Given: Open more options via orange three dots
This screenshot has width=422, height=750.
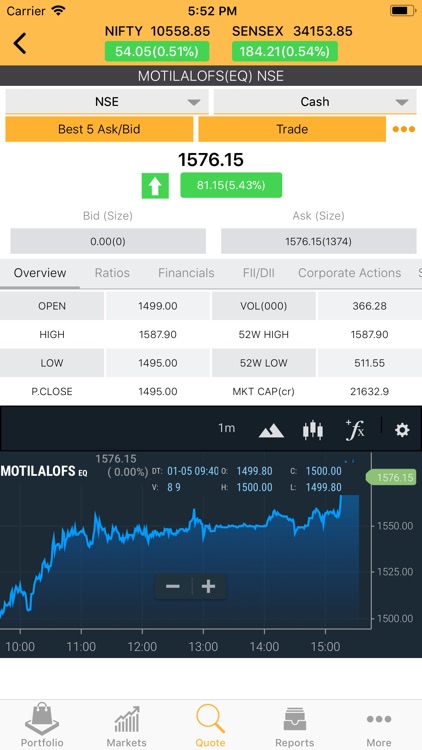Looking at the screenshot, I should [403, 129].
